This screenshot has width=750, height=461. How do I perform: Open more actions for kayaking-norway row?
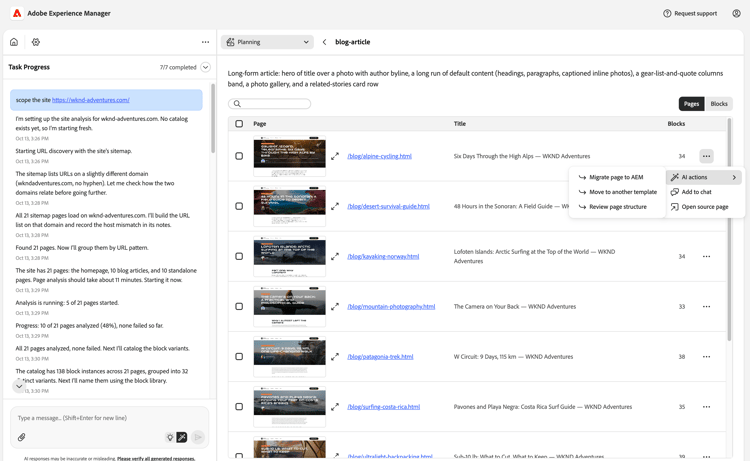coord(706,256)
